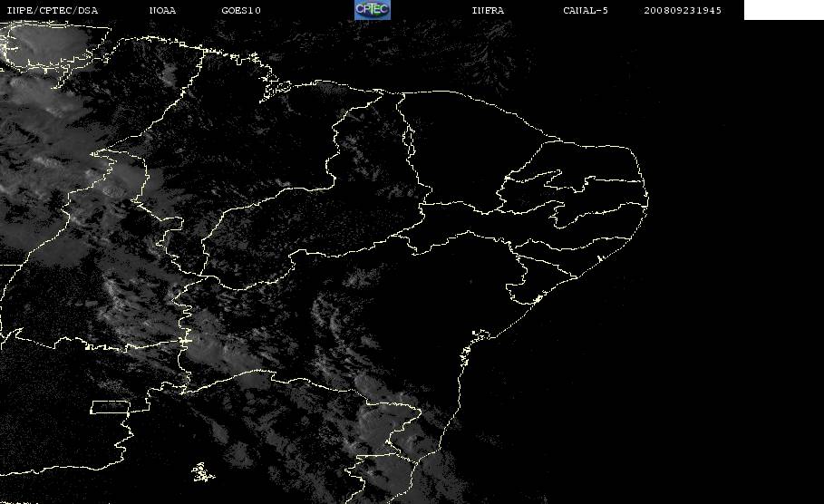
Task: Click the INPE/CPTEC/DSA header label
Action: (52, 10)
